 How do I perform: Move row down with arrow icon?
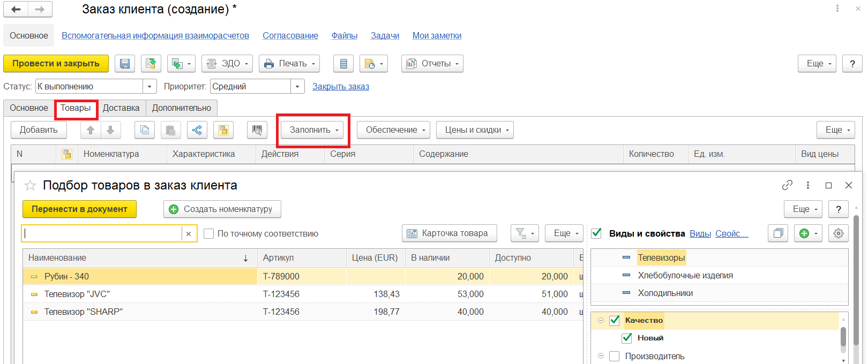pyautogui.click(x=110, y=130)
